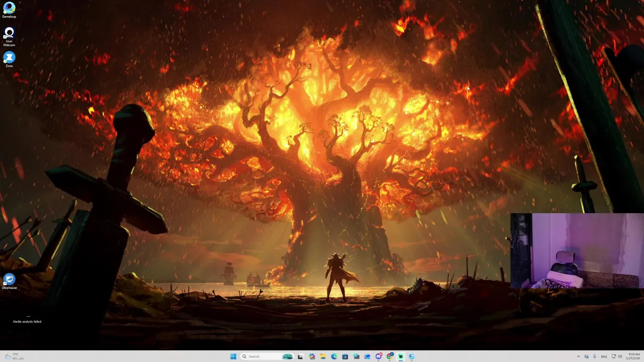Viewport: 644px width, 362px height.
Task: Switch to the active green-highlighted taskbar app
Action: (x=400, y=356)
